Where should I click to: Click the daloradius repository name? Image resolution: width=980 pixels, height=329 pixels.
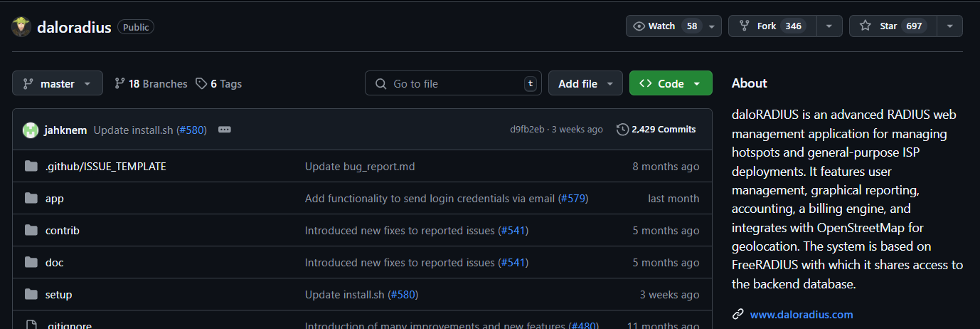(74, 28)
